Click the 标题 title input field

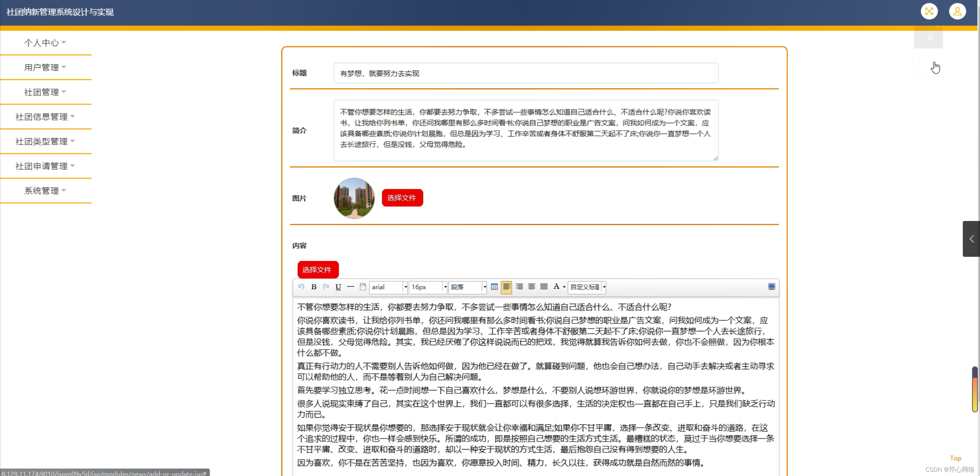click(525, 73)
